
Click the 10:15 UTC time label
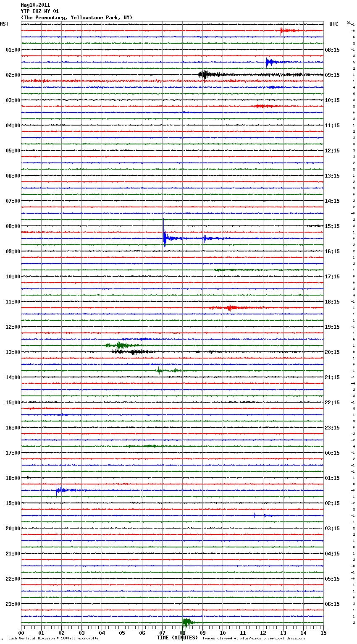(x=332, y=100)
